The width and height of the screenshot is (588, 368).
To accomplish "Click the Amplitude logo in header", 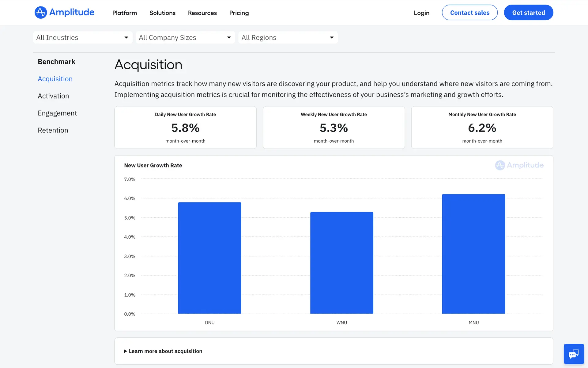I will tap(64, 13).
